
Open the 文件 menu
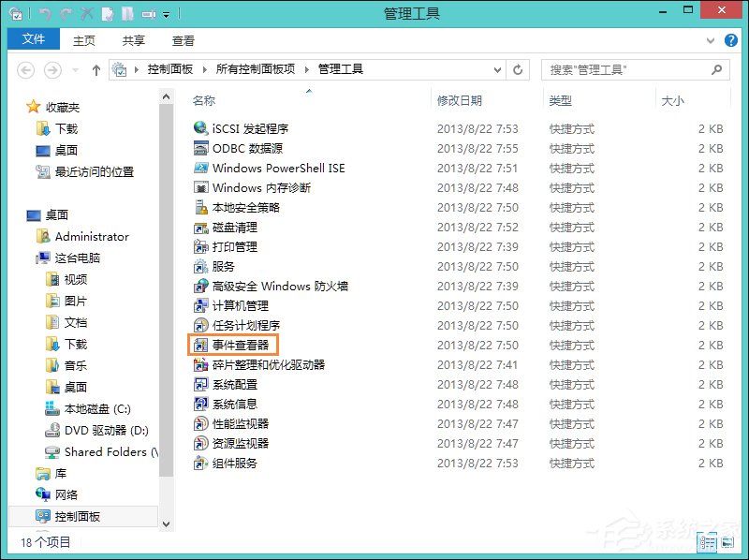(33, 40)
